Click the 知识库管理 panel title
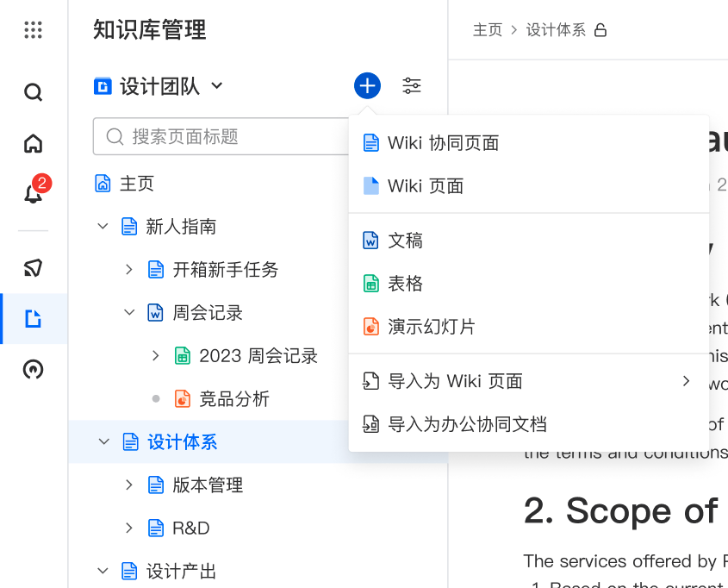Image resolution: width=728 pixels, height=588 pixels. click(150, 29)
